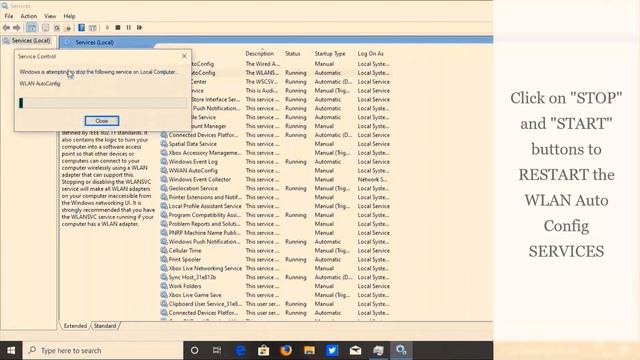This screenshot has height=360, width=640.
Task: Sort by Startup Type column header
Action: (x=330, y=53)
